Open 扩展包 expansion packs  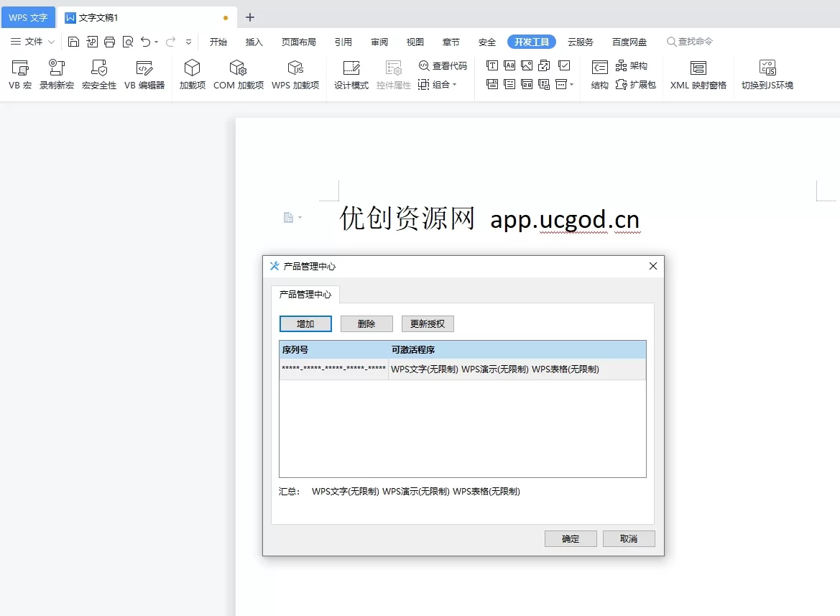click(636, 84)
